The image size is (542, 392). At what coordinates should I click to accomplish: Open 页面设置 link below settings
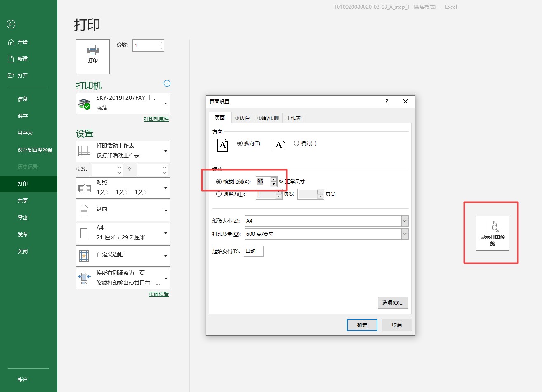pos(159,294)
